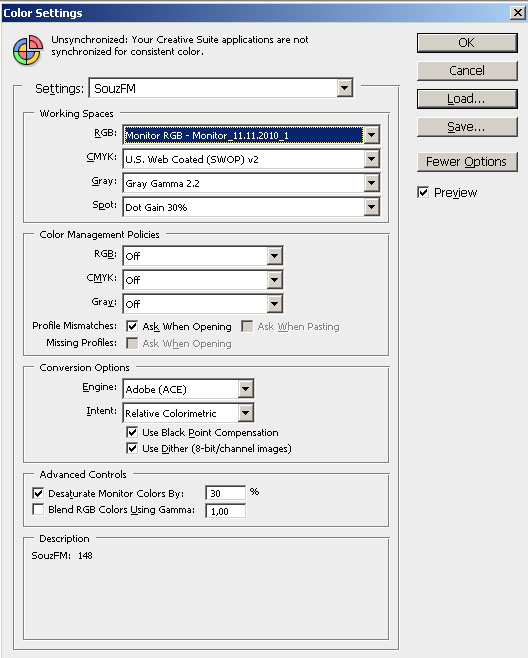This screenshot has width=528, height=658.
Task: Expand the RGB working space dropdown
Action: 251,135
